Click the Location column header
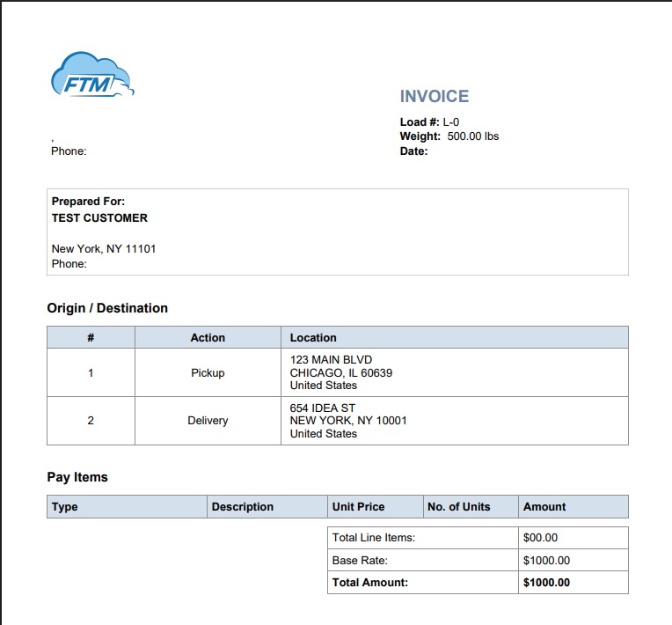This screenshot has width=672, height=625. click(x=313, y=338)
